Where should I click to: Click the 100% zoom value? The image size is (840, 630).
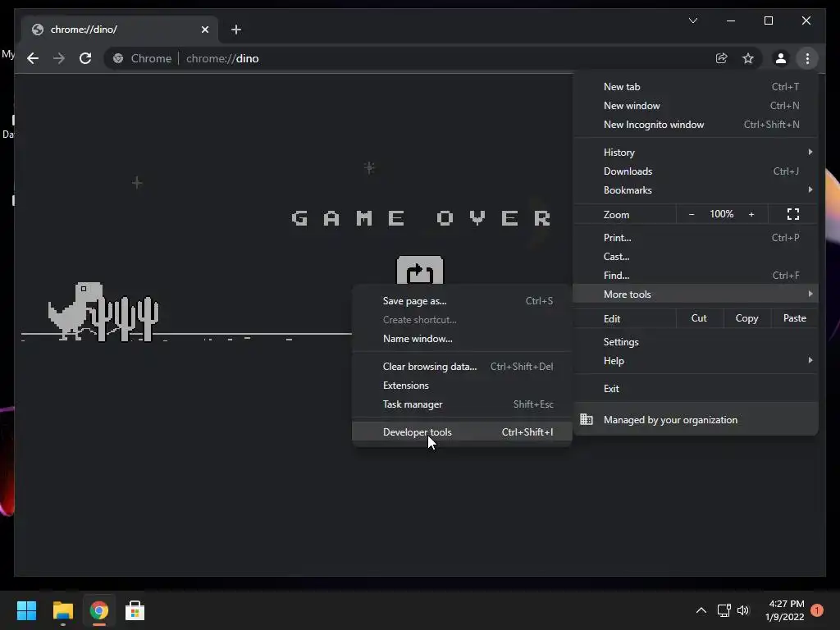(x=722, y=214)
